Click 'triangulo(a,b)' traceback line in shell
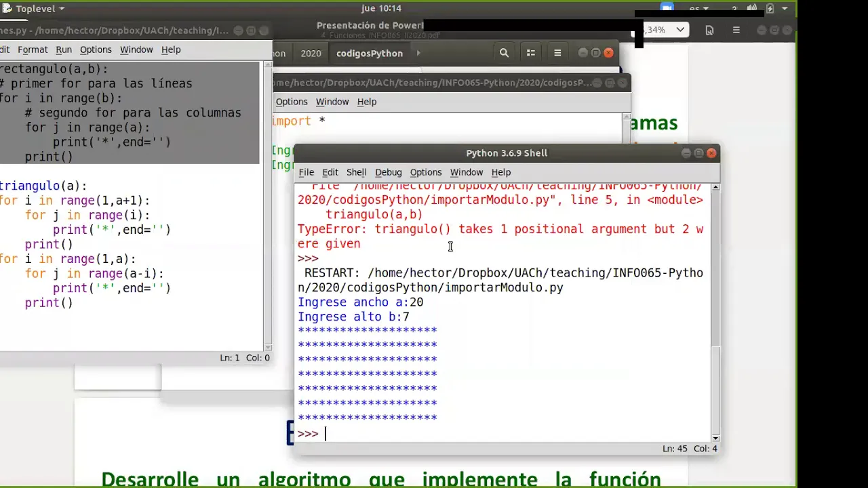The height and width of the screenshot is (488, 868). 374,214
